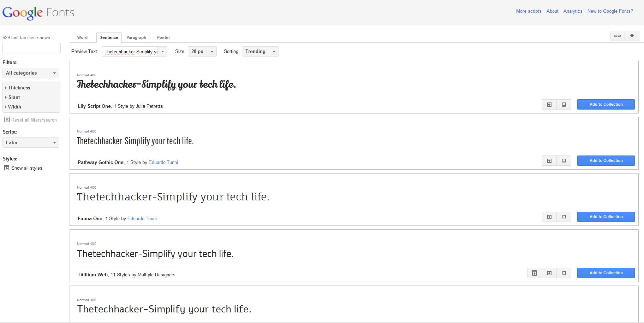644x323 pixels.
Task: Open the Trending sorting dropdown
Action: [260, 51]
